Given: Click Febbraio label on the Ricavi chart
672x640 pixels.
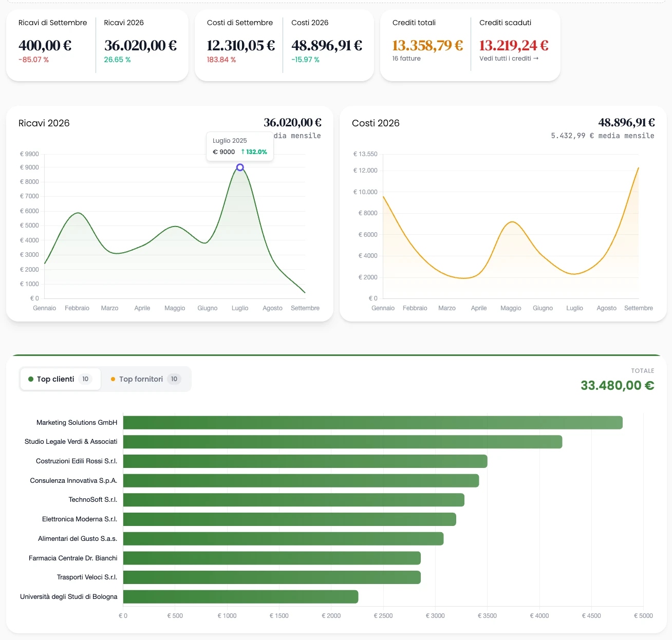Looking at the screenshot, I should [x=77, y=308].
